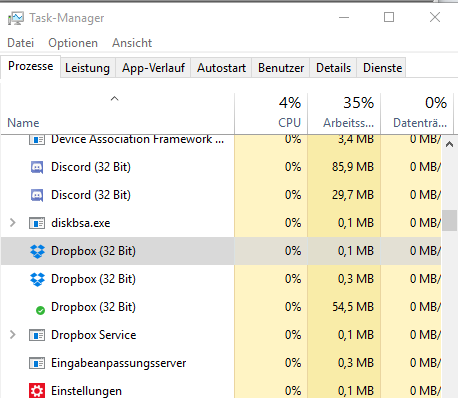Click the Discord icon in the 85,9 MB row
The width and height of the screenshot is (458, 398).
[x=37, y=167]
